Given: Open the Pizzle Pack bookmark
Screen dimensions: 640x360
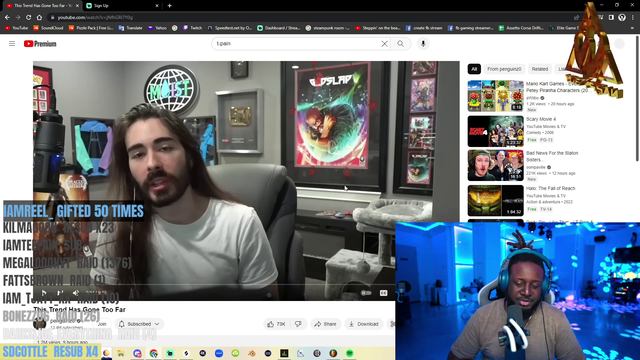Looking at the screenshot, I should click(91, 28).
